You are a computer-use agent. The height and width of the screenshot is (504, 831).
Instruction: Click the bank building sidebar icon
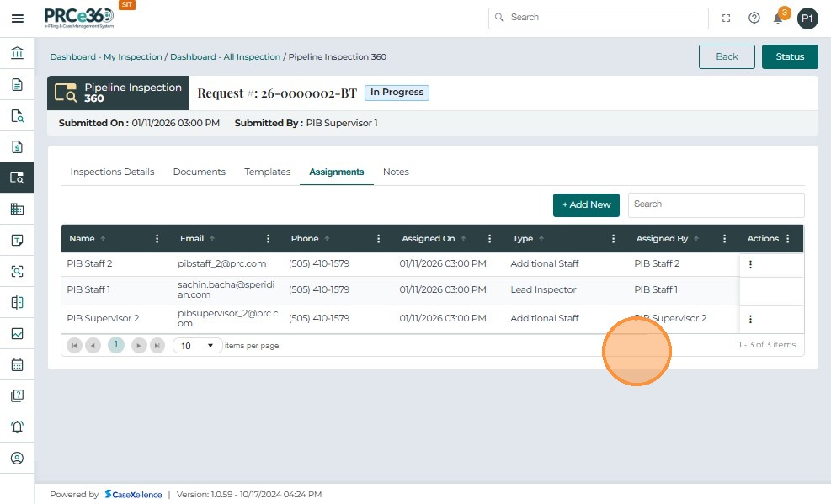(17, 54)
